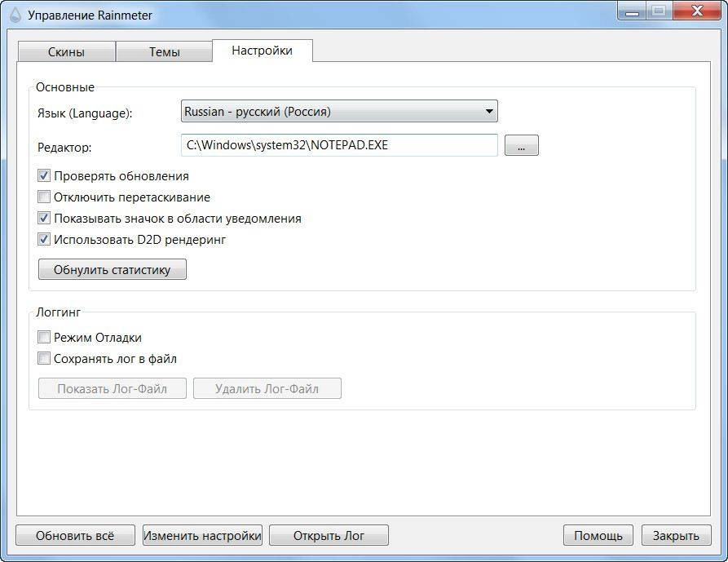
Task: Click the Удалить Лог-Файл button
Action: pos(267,388)
